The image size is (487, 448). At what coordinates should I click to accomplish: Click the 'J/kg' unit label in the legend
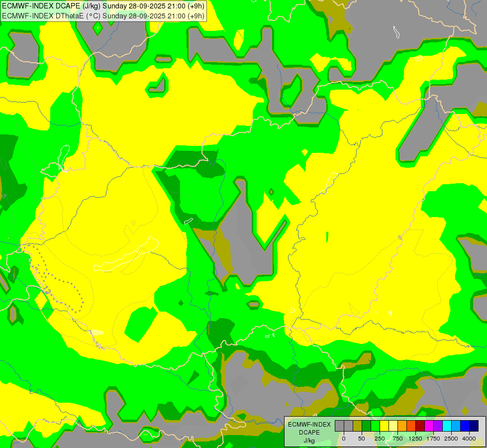[x=309, y=441]
